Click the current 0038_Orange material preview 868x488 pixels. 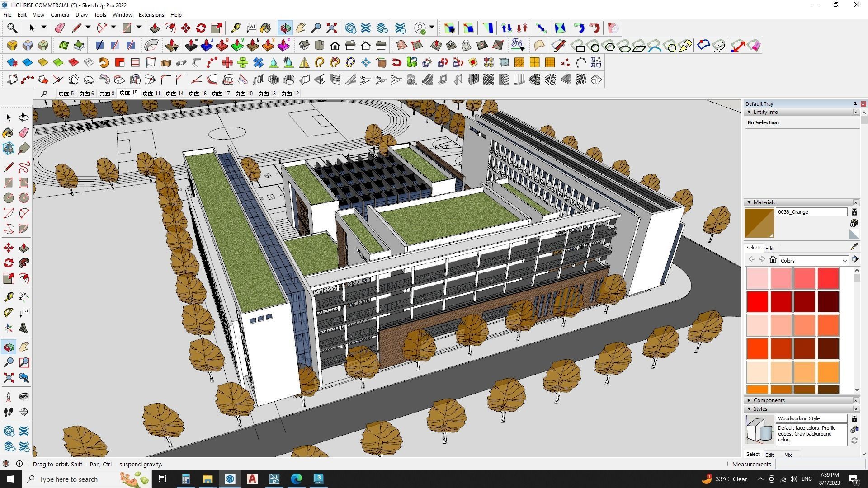coord(759,223)
